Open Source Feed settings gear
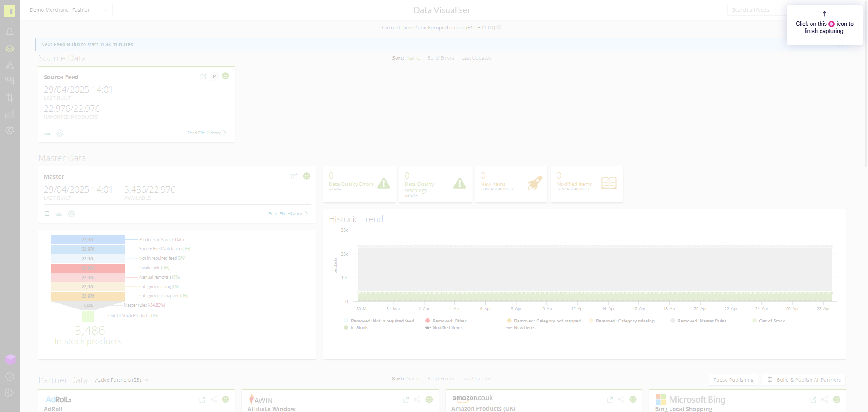868x412 pixels. (x=60, y=133)
